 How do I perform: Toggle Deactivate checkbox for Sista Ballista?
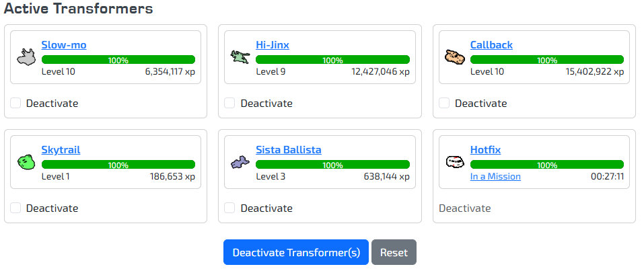coord(229,208)
